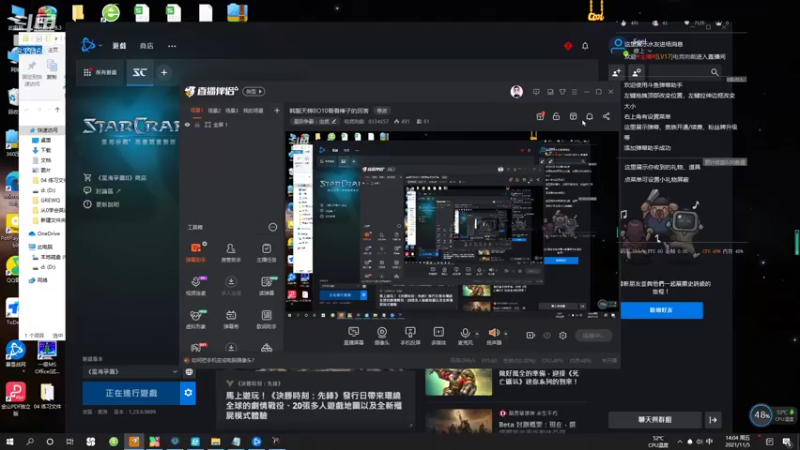800x450 pixels.
Task: Switch to 场景1 tab
Action: (196, 110)
